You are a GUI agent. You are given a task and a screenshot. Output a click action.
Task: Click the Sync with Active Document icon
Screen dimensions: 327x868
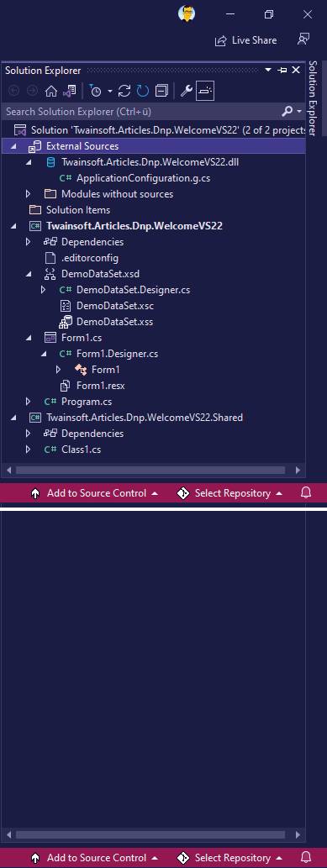[124, 91]
